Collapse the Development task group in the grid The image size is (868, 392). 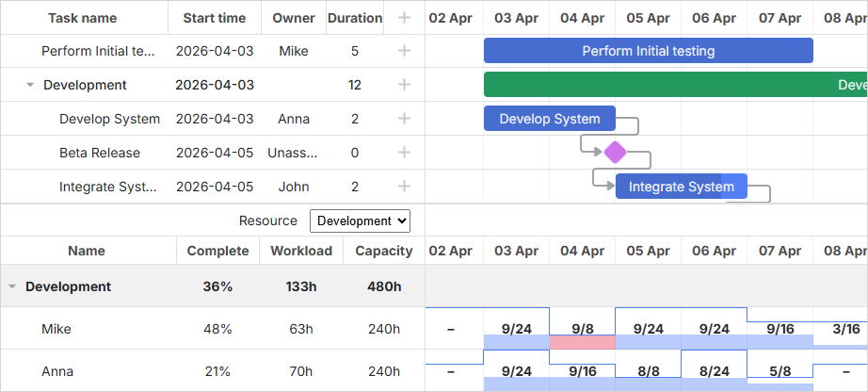click(x=30, y=86)
